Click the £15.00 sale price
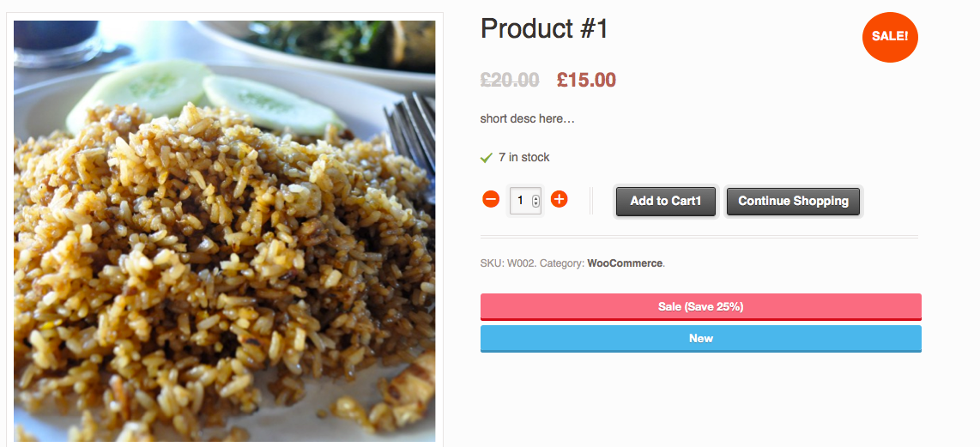 pos(586,81)
